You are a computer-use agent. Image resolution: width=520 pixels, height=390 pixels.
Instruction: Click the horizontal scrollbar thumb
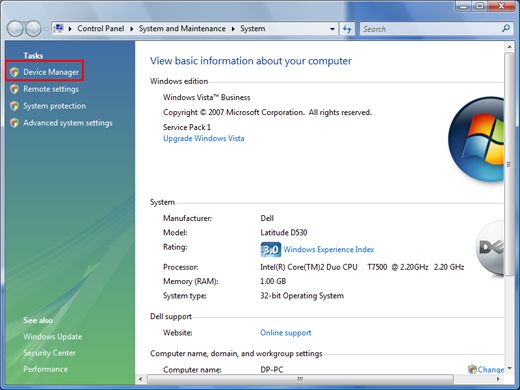click(300, 379)
